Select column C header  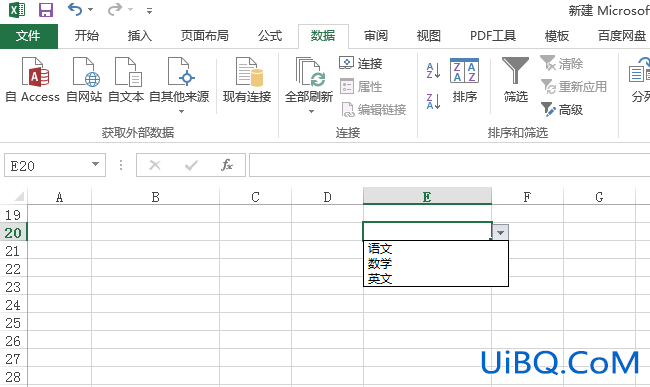pos(255,197)
